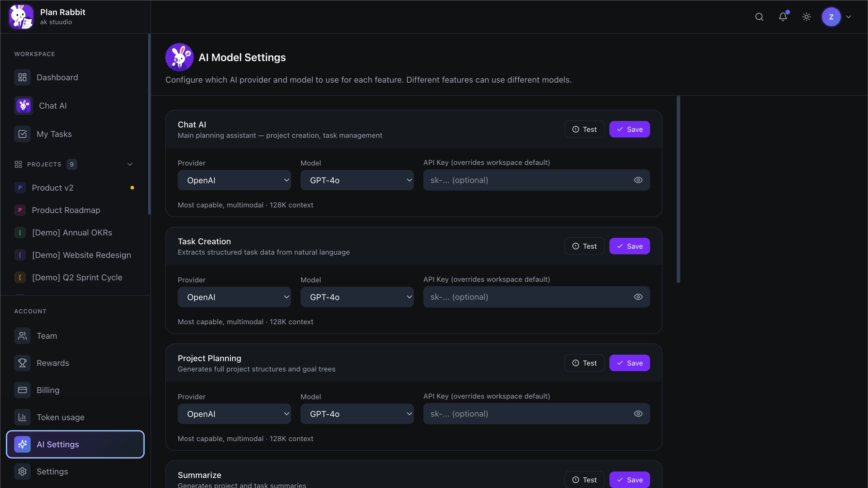Open Token usage page
Image resolution: width=868 pixels, height=488 pixels.
click(75, 417)
